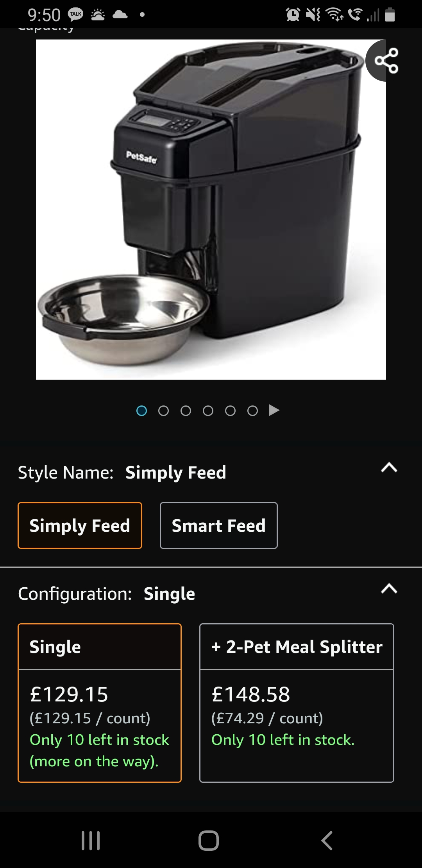422x868 pixels.
Task: Open the PetSafe feeder product image
Action: pyautogui.click(x=211, y=210)
